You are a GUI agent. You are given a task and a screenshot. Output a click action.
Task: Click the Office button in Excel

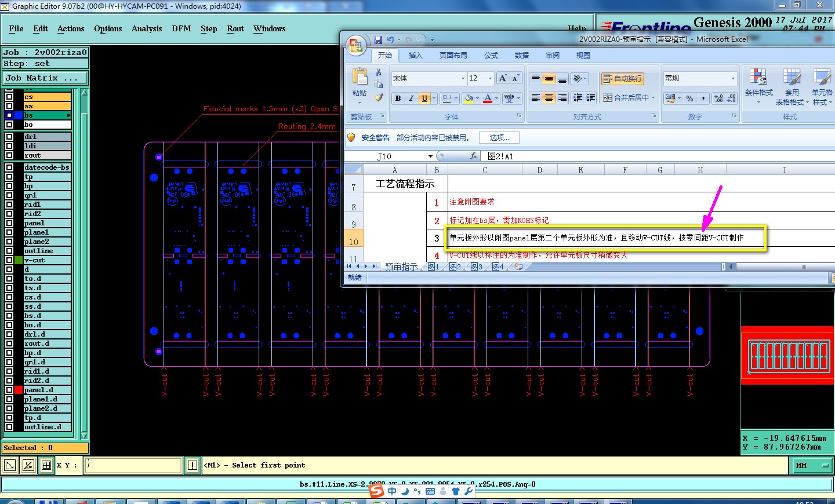click(x=356, y=45)
